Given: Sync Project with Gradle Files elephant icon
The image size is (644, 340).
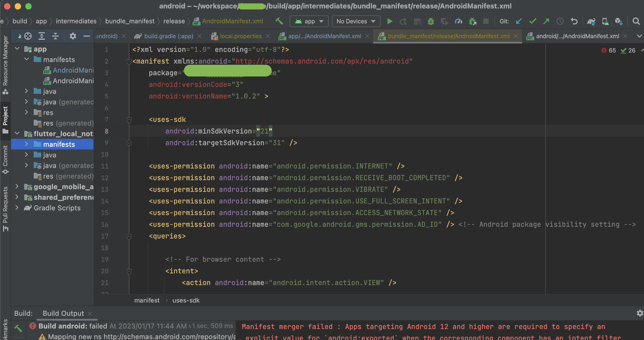Looking at the screenshot, I should [x=591, y=21].
